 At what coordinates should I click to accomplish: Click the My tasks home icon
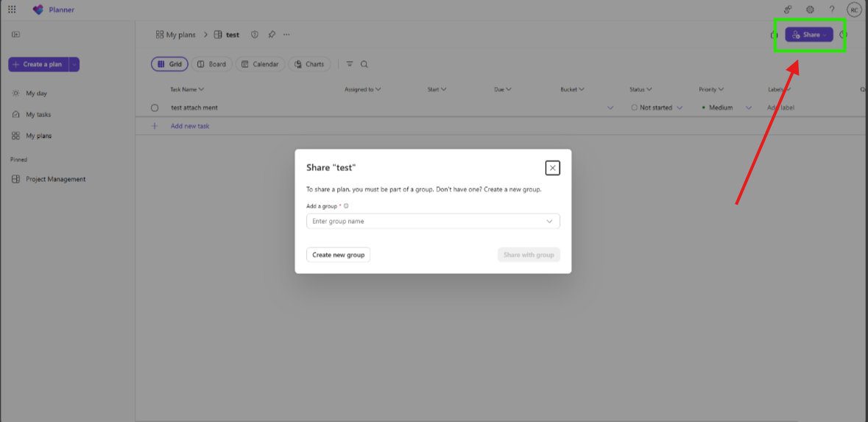coord(15,115)
